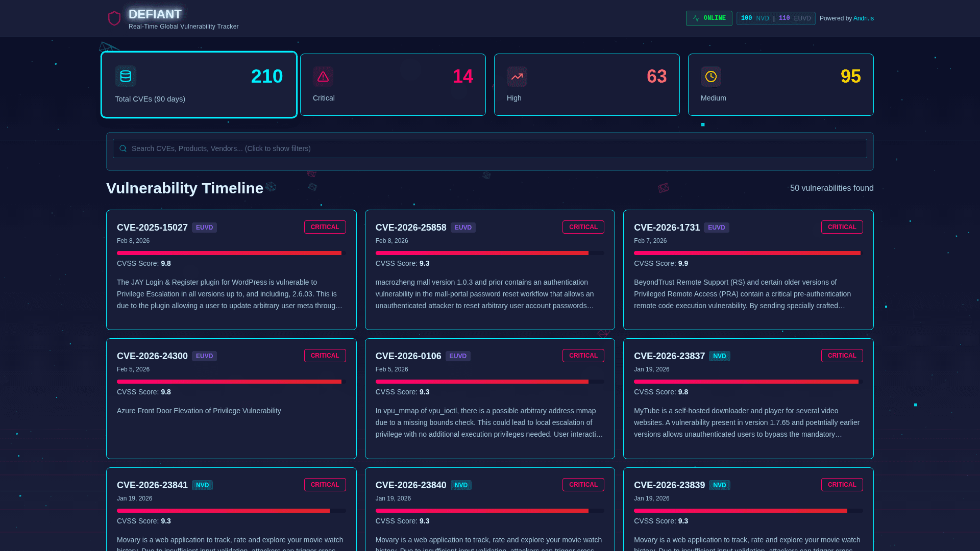The width and height of the screenshot is (980, 551).
Task: Click the 50 vulnerabilities found count
Action: pos(832,188)
